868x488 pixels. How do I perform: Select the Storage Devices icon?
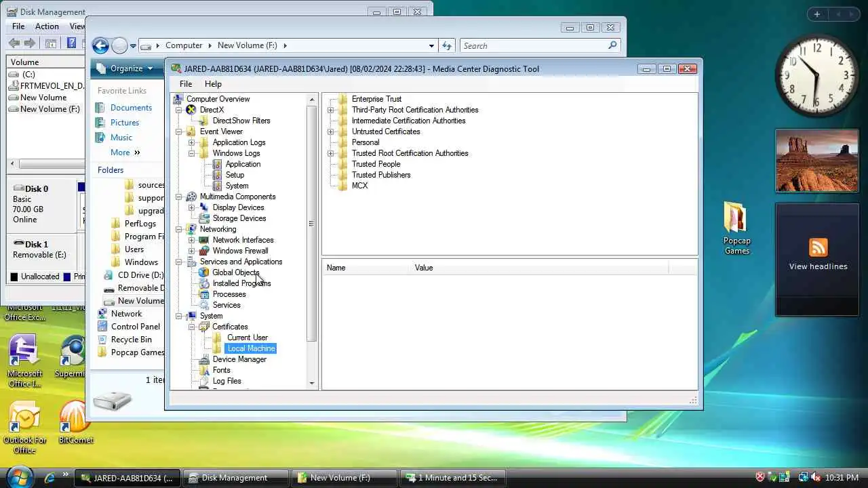pyautogui.click(x=204, y=218)
